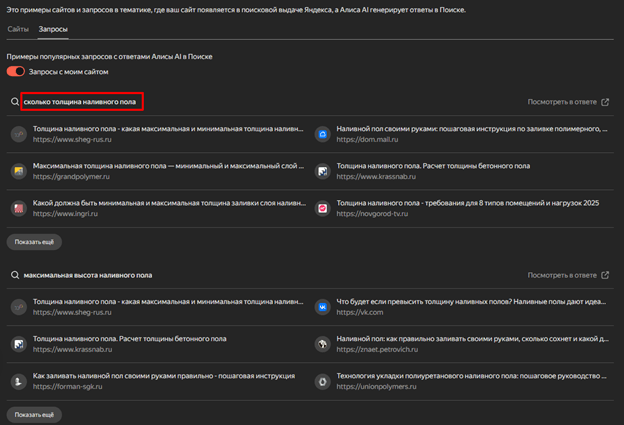Click the forman-sgk.ru favicon
The image size is (624, 425).
coord(19,381)
